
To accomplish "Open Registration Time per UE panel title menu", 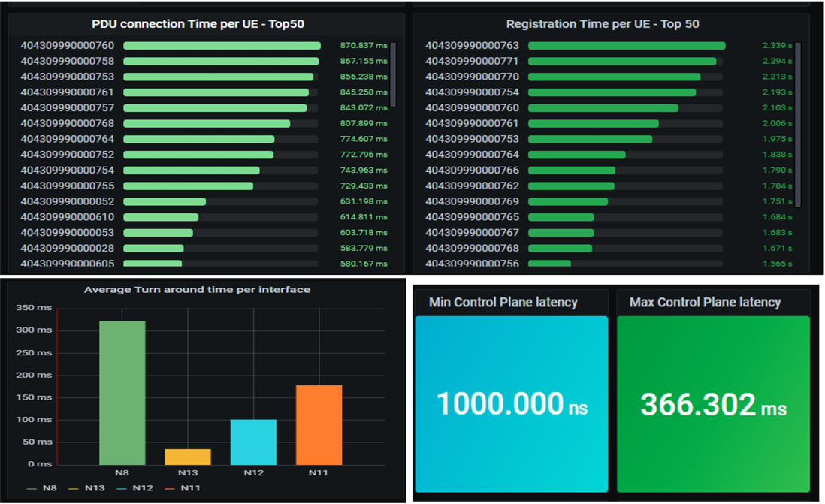I will coord(603,24).
